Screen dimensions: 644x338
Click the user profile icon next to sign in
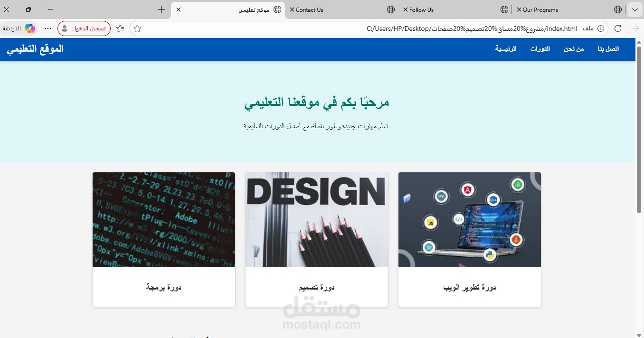64,28
